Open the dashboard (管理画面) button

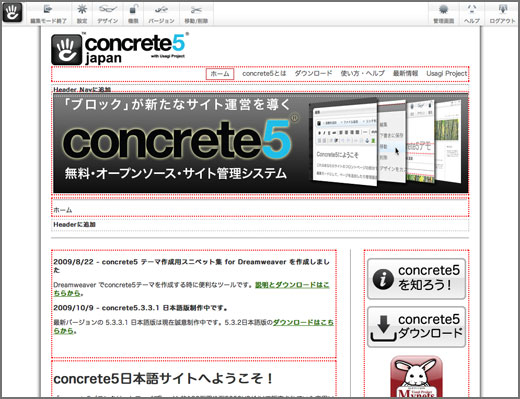443,14
